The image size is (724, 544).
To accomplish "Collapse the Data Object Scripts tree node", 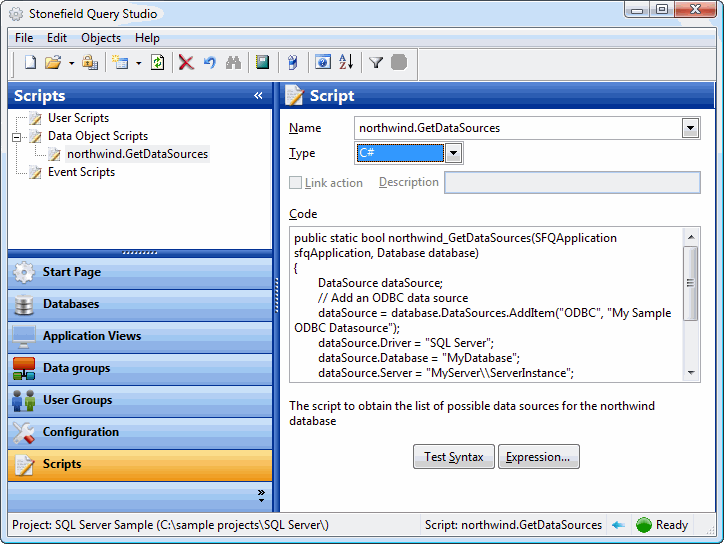I will 17,136.
